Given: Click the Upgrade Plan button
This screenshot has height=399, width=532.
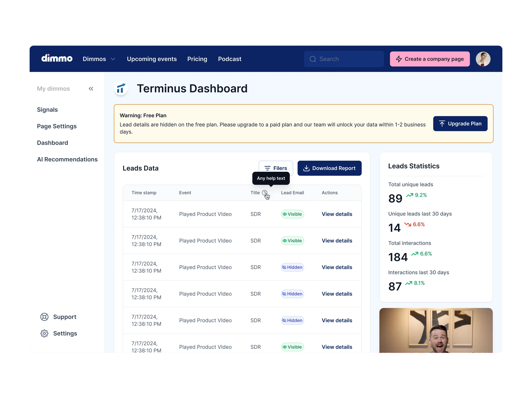Looking at the screenshot, I should tap(460, 124).
